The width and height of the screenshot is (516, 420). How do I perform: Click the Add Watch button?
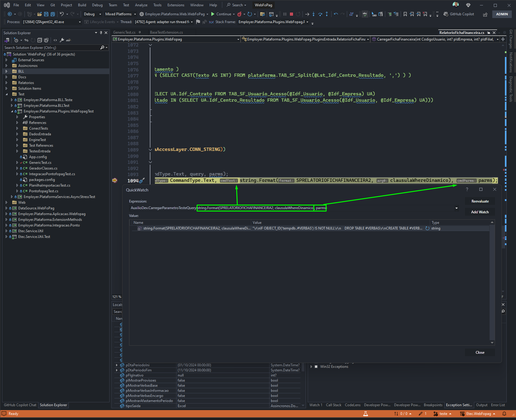[480, 212]
